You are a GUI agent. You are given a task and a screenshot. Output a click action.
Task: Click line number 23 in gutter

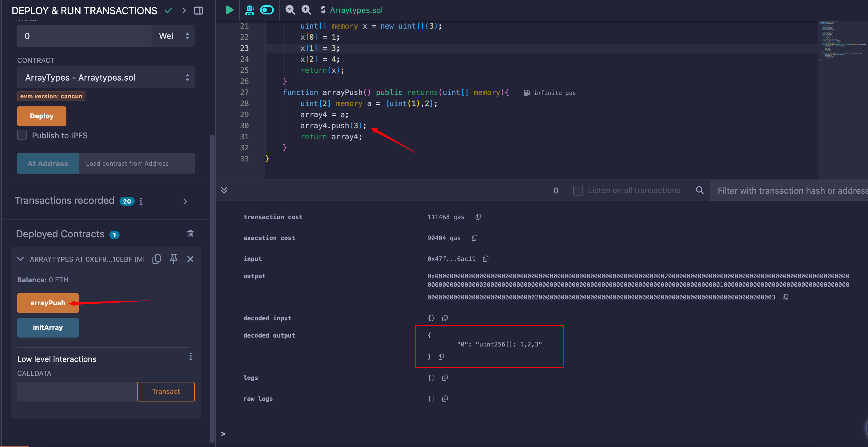pos(244,48)
